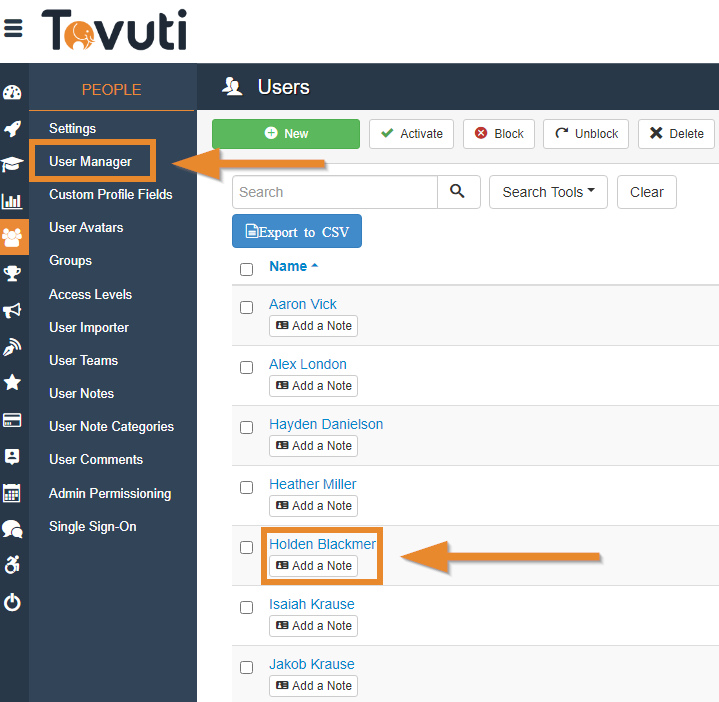Screen dimensions: 719x702
Task: Click the Export to CSV button
Action: tap(297, 232)
